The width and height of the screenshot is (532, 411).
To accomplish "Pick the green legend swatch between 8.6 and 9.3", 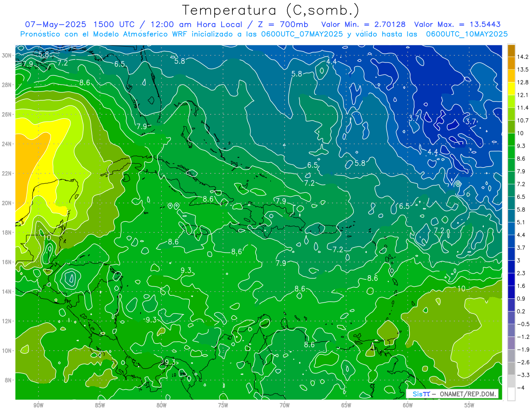I will [511, 152].
